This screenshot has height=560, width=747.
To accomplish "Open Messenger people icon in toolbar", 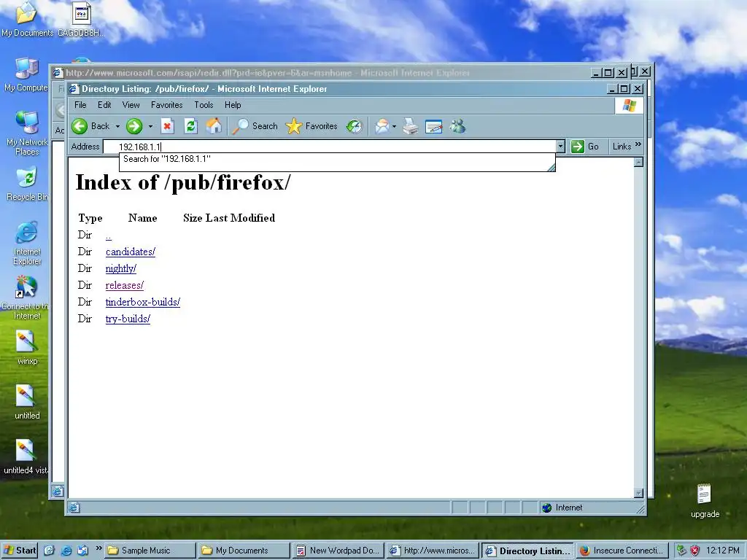I will (x=457, y=126).
